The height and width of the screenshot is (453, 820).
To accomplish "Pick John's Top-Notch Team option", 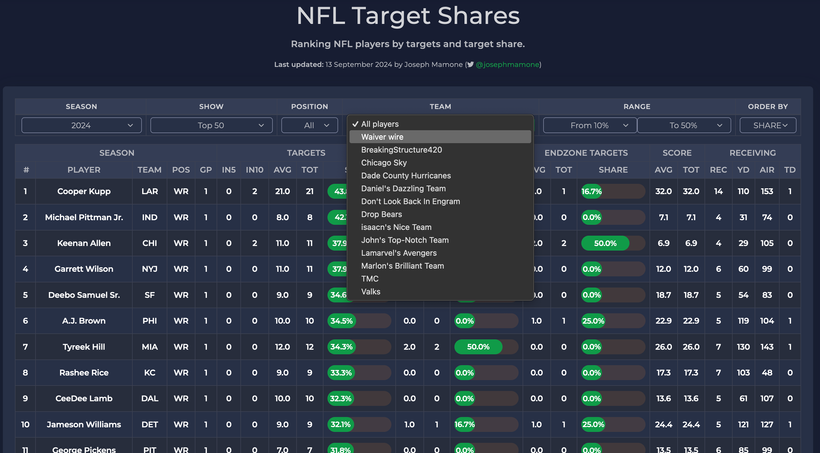I will coord(440,240).
